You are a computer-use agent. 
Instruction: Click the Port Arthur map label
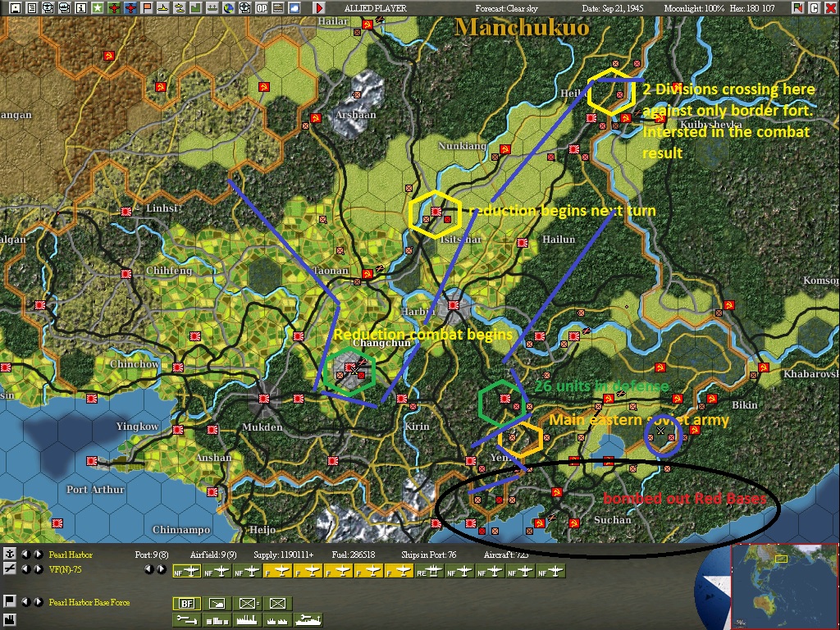coord(95,490)
